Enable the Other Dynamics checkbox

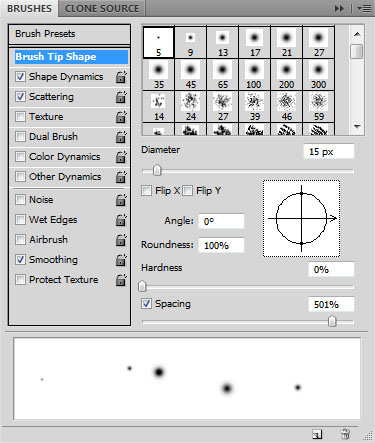pos(20,176)
